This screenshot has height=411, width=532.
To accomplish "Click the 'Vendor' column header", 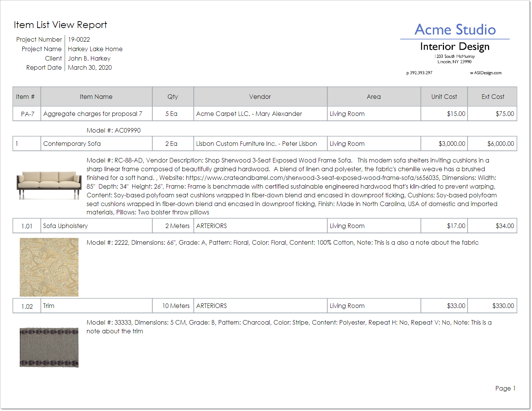I will coord(260,97).
